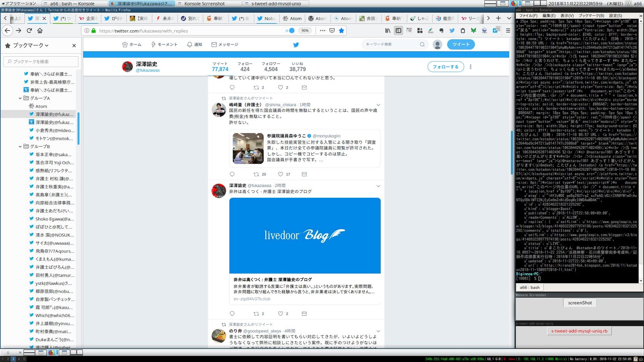Open the Firefox hamburger menu
The height and width of the screenshot is (362, 644).
click(508, 31)
